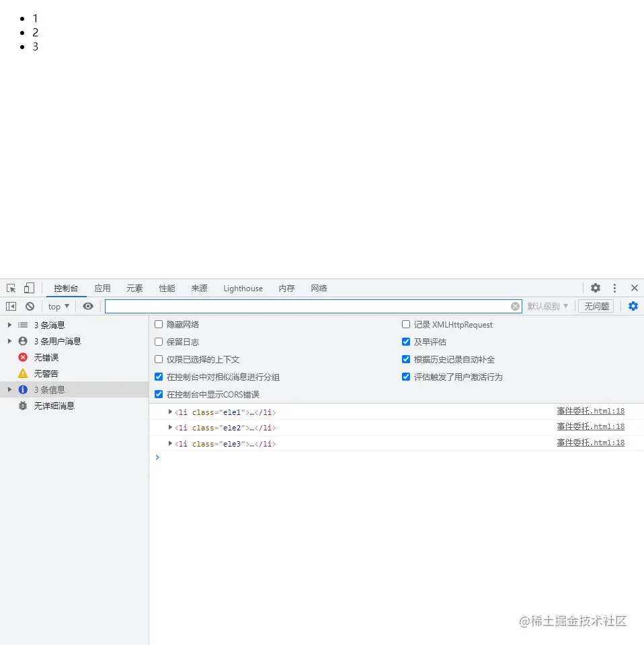Screen dimensions: 644x645
Task: Enable the 仅限已选择的上下文 checkbox
Action: pyautogui.click(x=159, y=359)
